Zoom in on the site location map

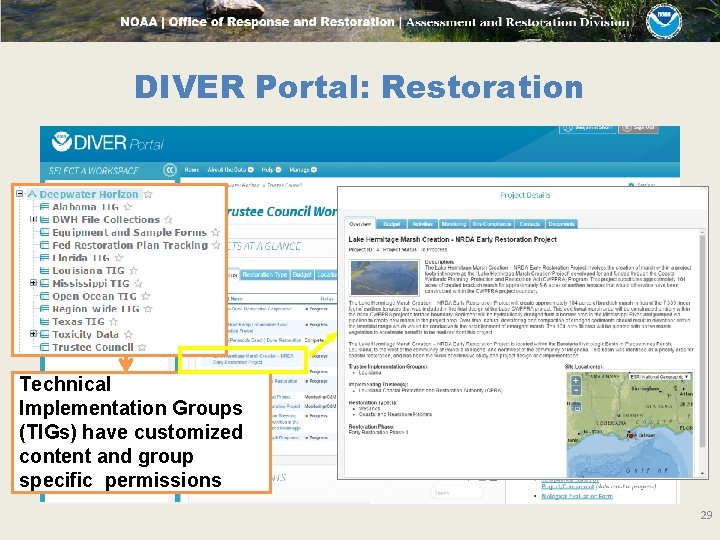[x=576, y=380]
